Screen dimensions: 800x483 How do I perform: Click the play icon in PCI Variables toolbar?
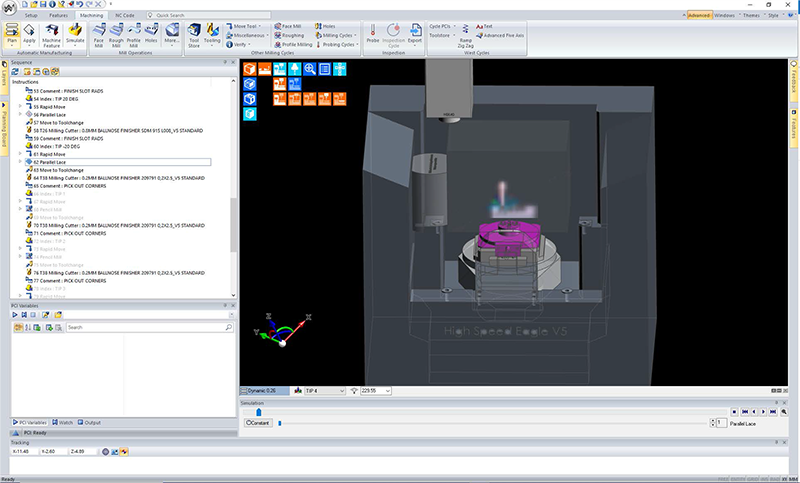point(15,315)
